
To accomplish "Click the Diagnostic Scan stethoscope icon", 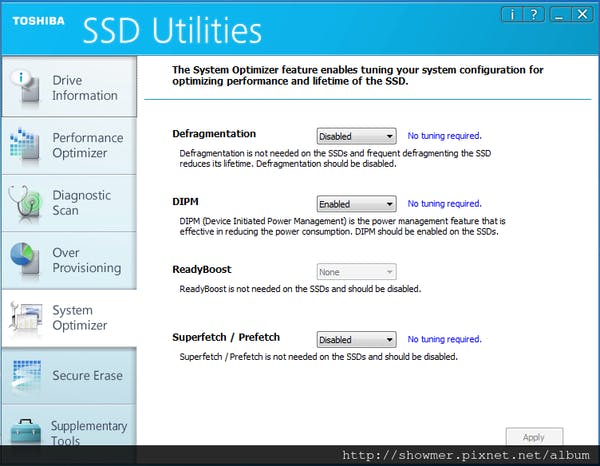I will [24, 203].
